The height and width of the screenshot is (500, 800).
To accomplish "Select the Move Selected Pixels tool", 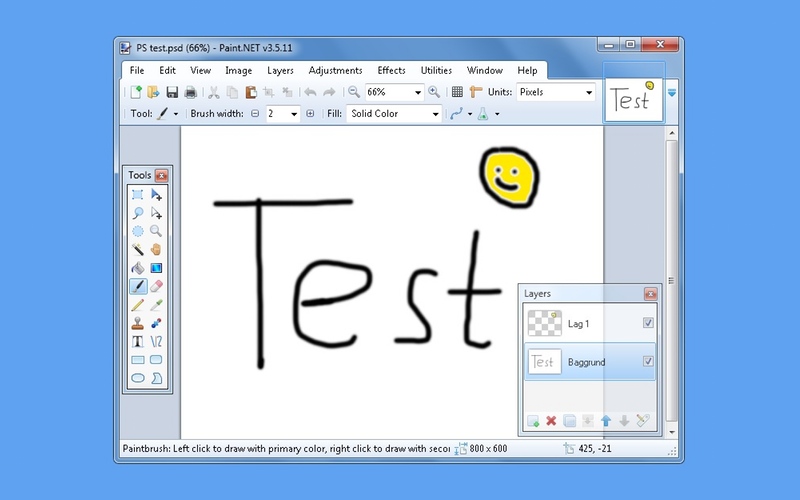I will pyautogui.click(x=156, y=194).
